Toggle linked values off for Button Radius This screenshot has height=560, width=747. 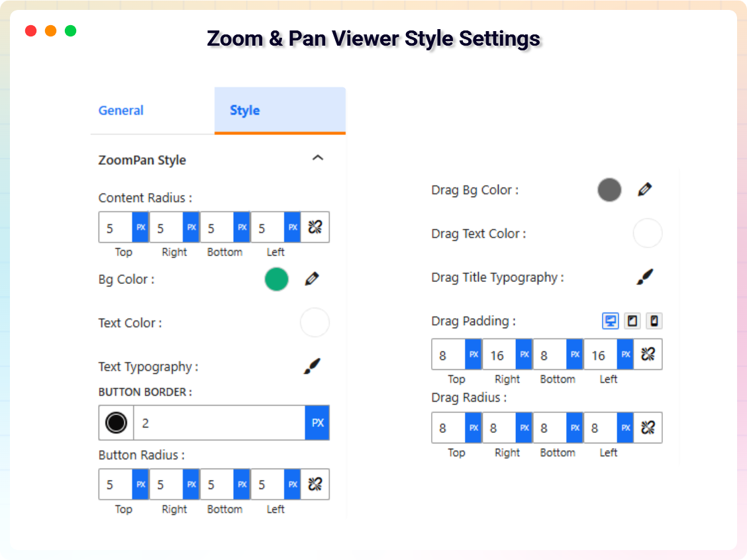315,484
